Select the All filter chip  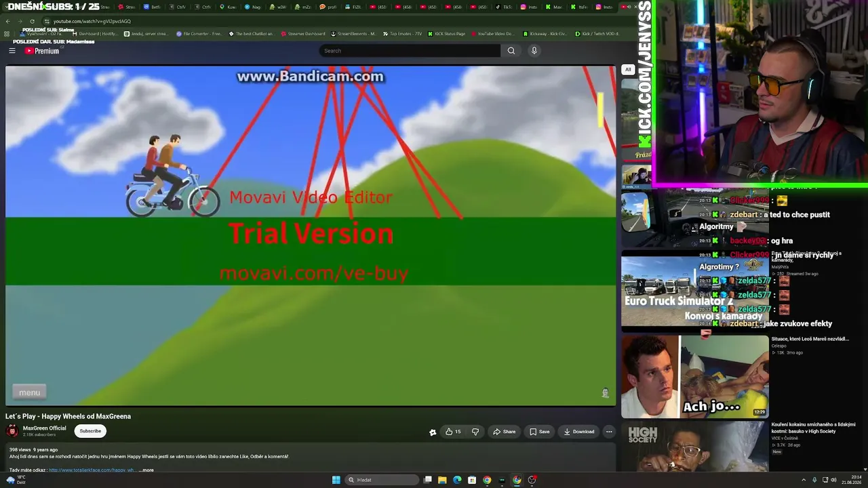click(x=628, y=69)
